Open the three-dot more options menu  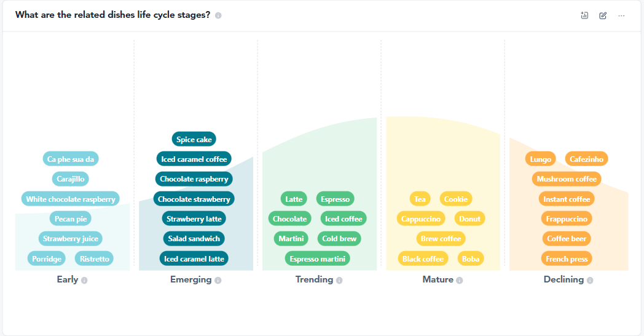(621, 15)
